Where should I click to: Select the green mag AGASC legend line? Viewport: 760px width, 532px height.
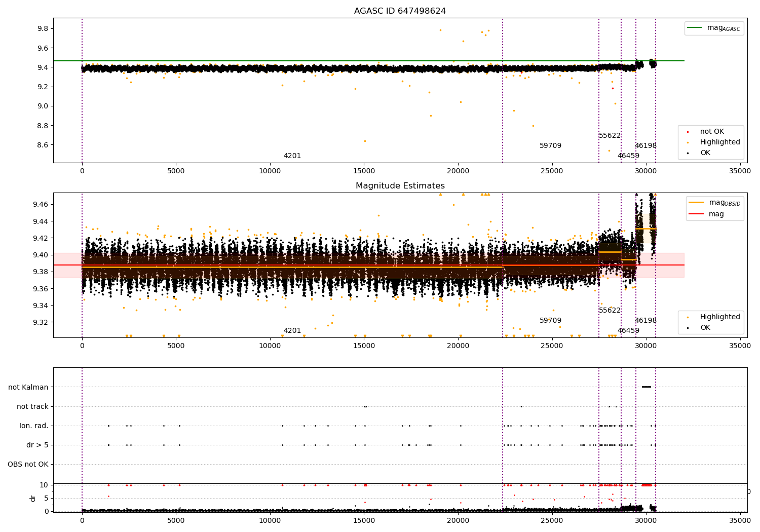[695, 28]
